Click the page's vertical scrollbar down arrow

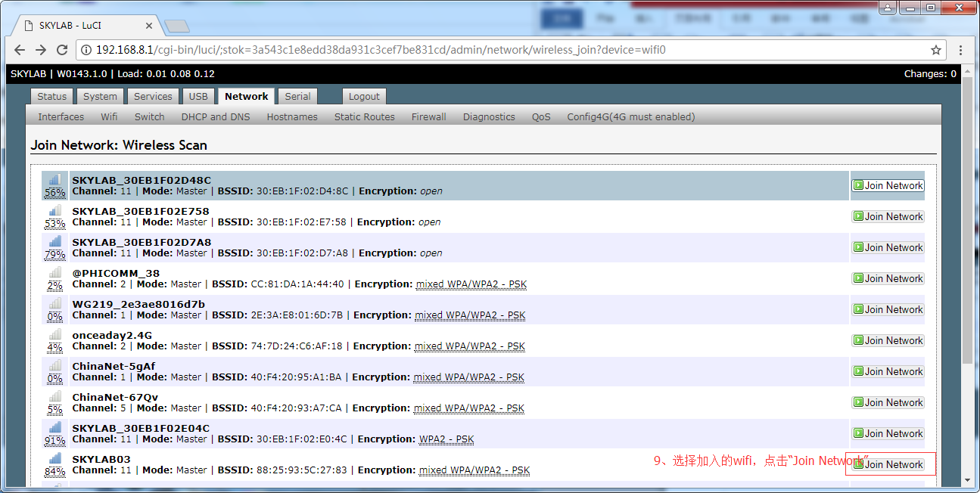tap(967, 480)
